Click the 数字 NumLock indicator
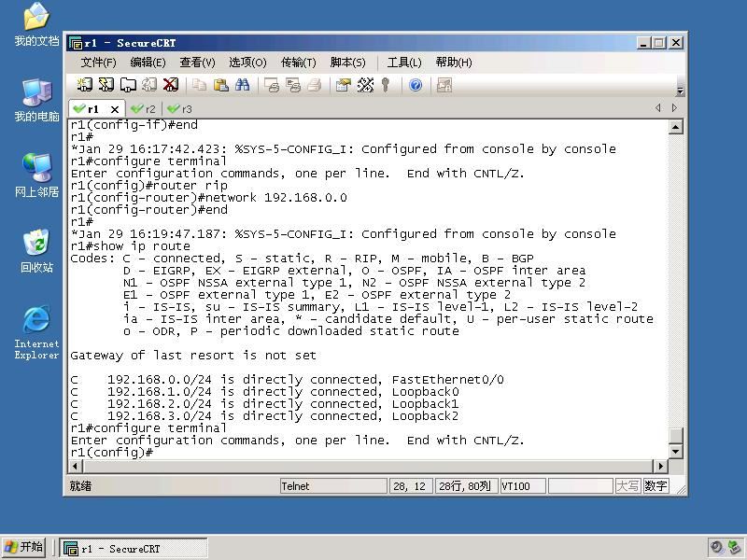 click(x=655, y=486)
